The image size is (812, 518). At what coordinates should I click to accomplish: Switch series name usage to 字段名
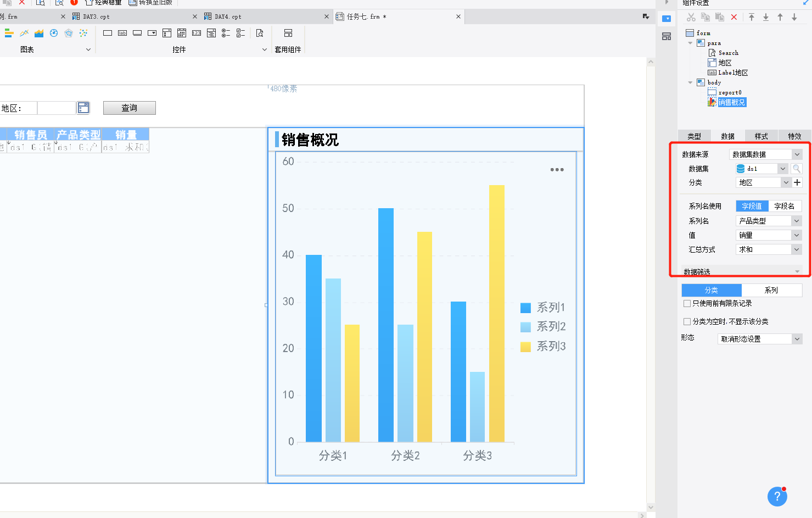click(x=784, y=206)
